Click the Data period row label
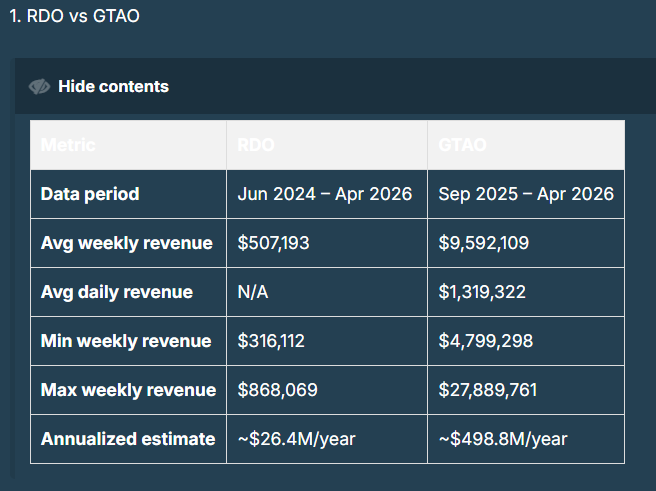 90,194
